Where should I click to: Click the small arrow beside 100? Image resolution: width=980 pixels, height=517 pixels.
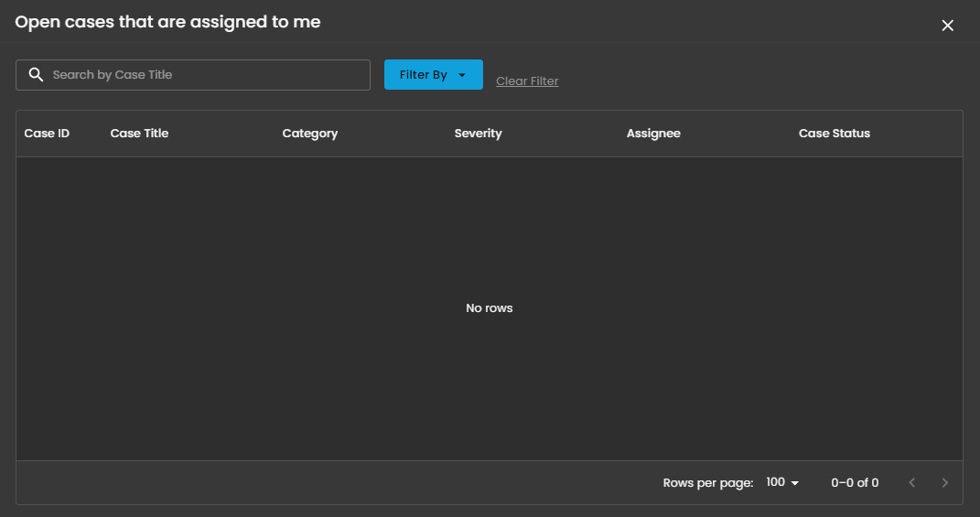(x=794, y=483)
